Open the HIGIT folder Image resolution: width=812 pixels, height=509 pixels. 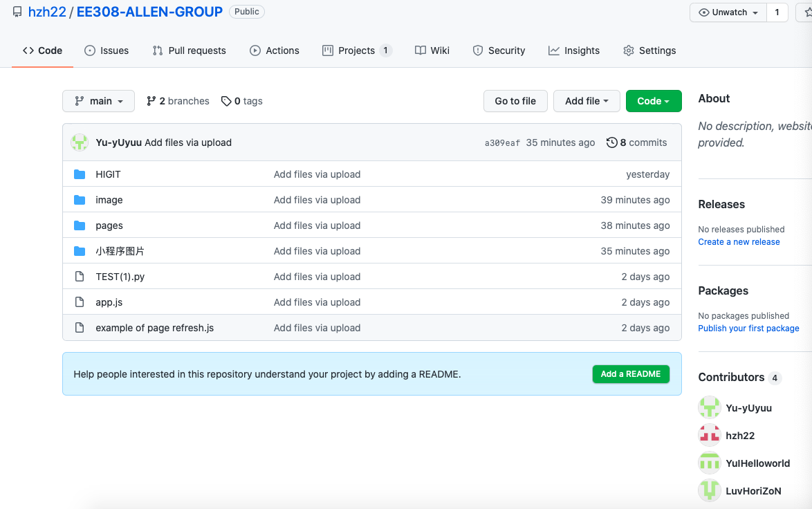pyautogui.click(x=108, y=174)
